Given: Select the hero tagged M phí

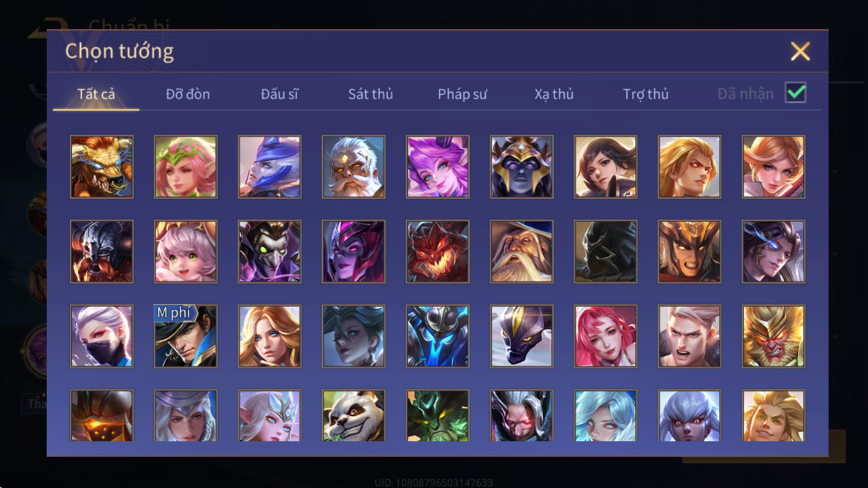Looking at the screenshot, I should 186,337.
